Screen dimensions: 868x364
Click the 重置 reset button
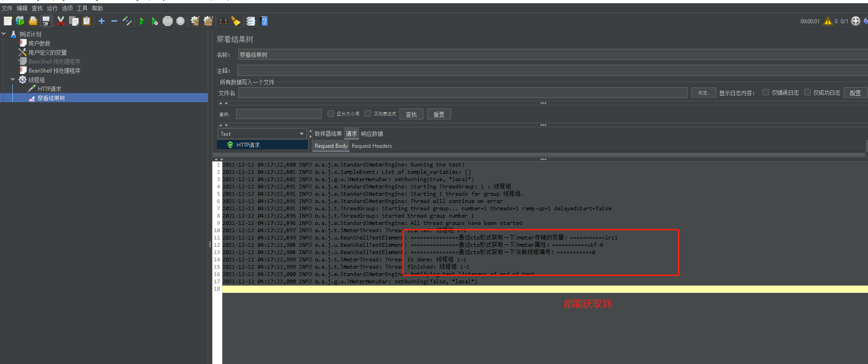click(439, 114)
